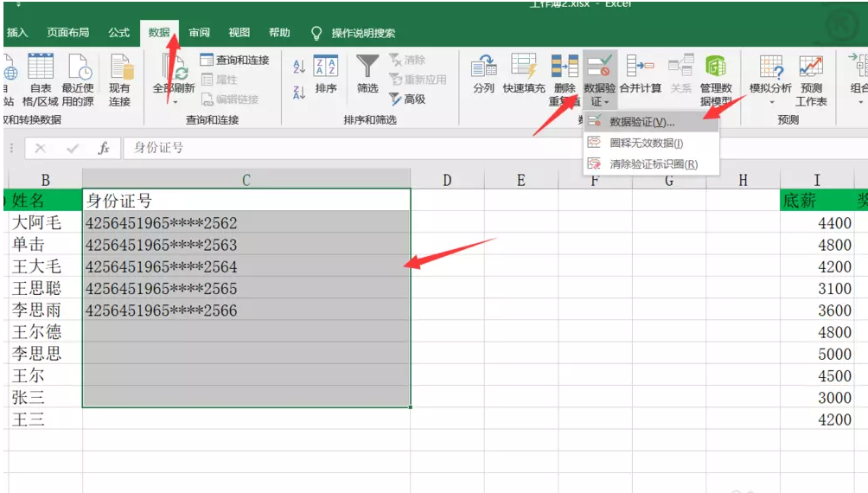Image resolution: width=868 pixels, height=493 pixels.
Task: Click the 预测工作表 forecast sheet icon
Action: pos(811,67)
